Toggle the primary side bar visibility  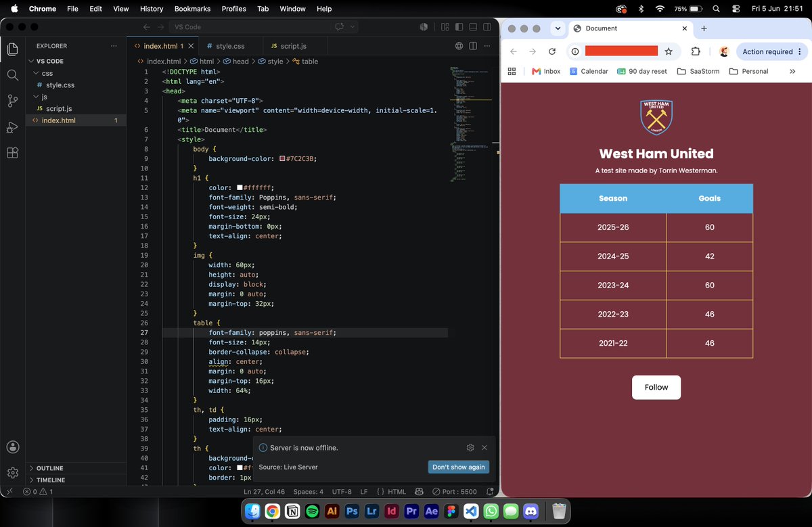tap(459, 27)
